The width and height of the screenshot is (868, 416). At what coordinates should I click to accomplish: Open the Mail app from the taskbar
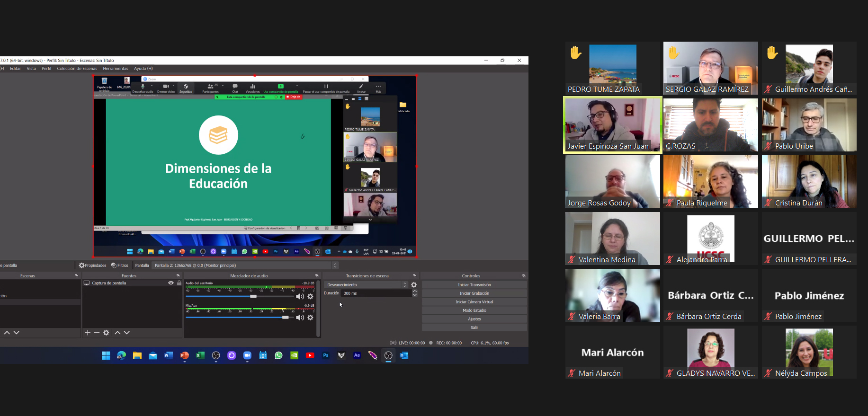tap(153, 355)
